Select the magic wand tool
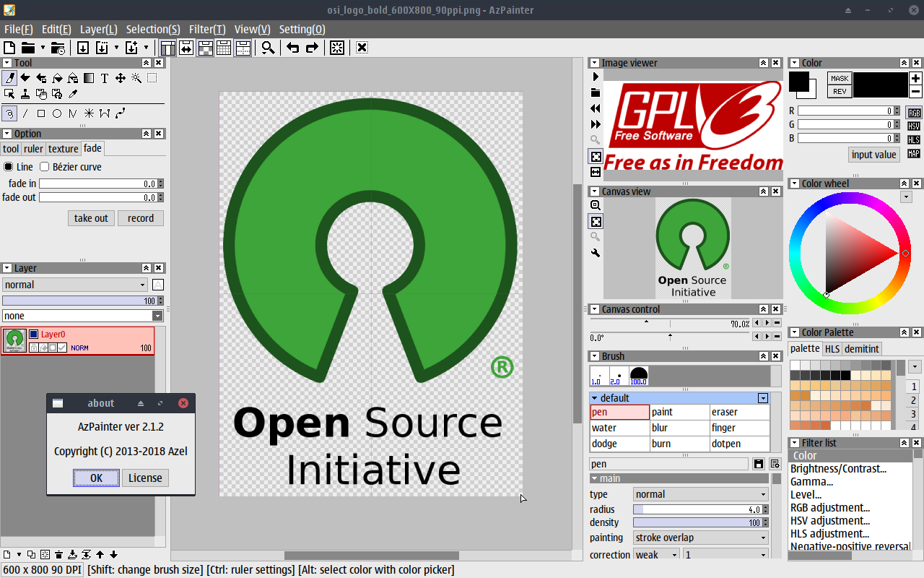The image size is (924, 578). coord(136,78)
